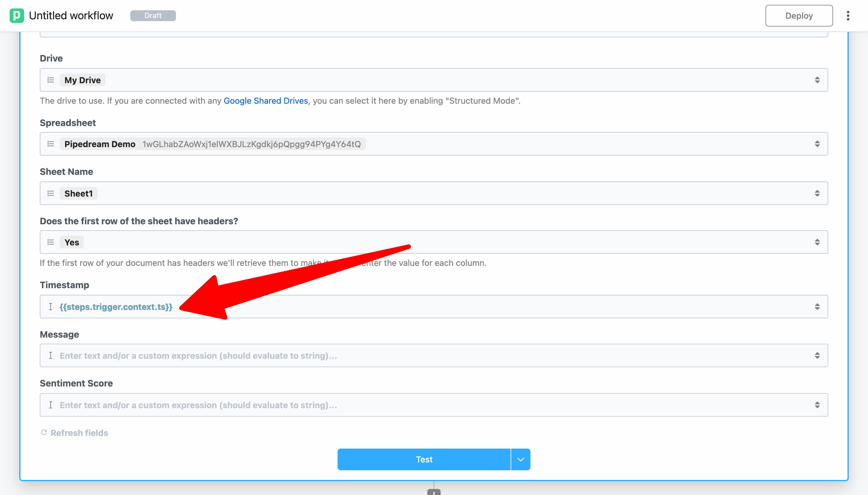868x495 pixels.
Task: Run the blue Test button
Action: pyautogui.click(x=424, y=459)
